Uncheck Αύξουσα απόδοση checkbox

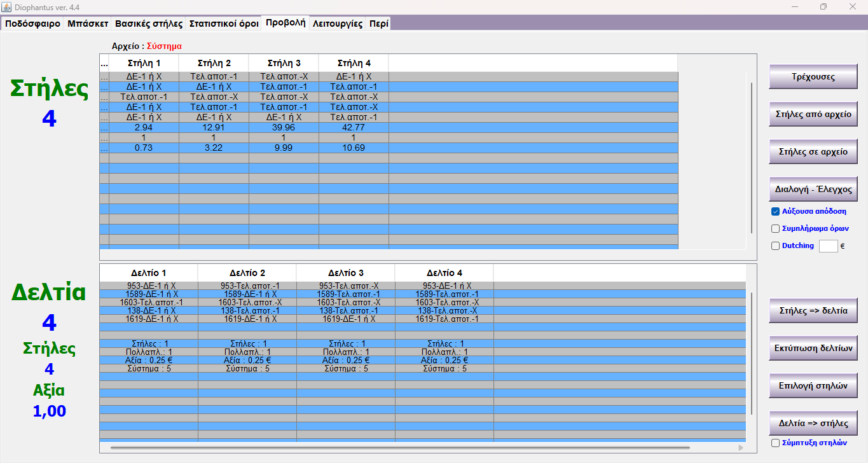tap(775, 212)
